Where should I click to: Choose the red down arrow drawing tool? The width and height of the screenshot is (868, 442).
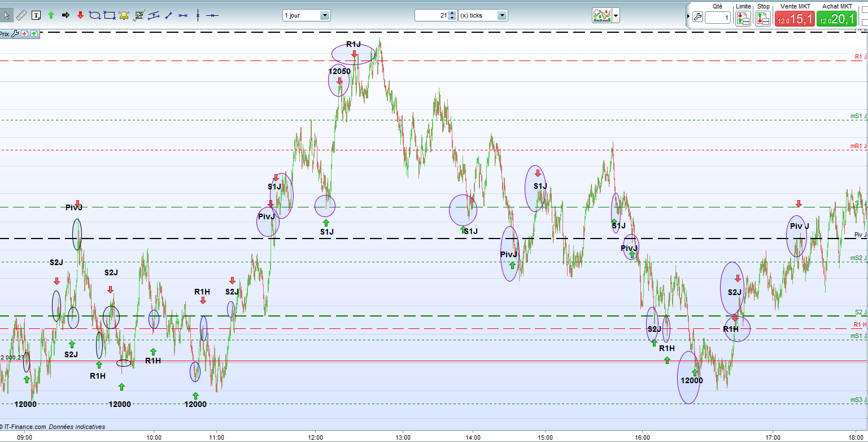point(80,15)
